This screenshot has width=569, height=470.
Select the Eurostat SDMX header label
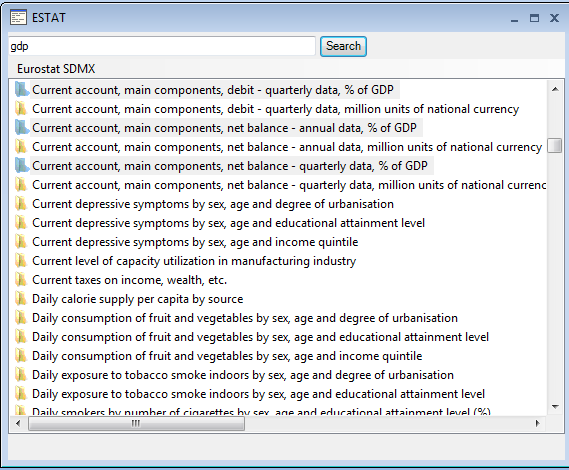click(56, 69)
